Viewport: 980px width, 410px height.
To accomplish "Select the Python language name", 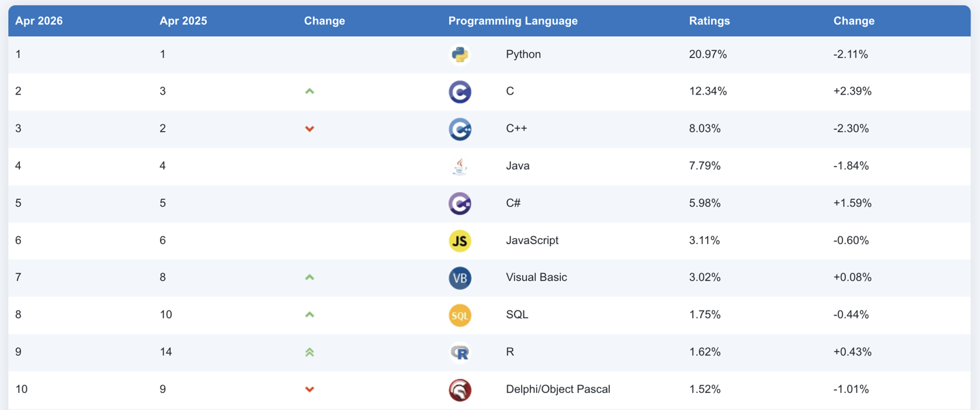I will click(x=523, y=54).
